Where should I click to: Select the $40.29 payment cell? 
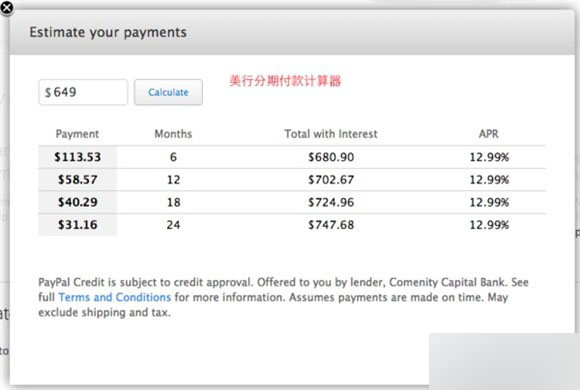[77, 202]
